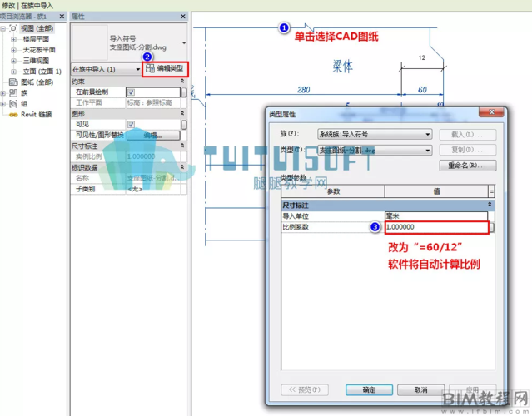
Task: Click the Edit Type (编辑类型) button
Action: 165,69
